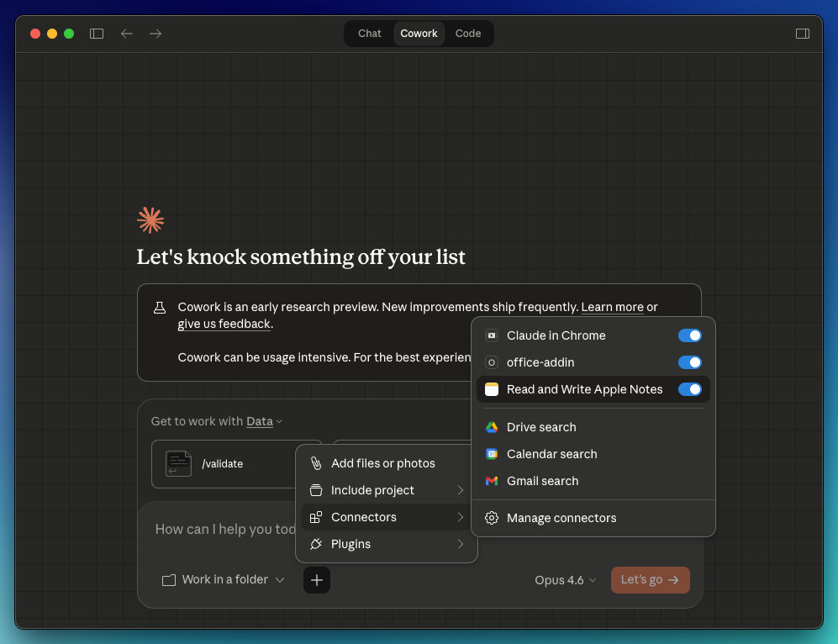This screenshot has height=644, width=838.
Task: Open the give us feedback link
Action: coord(224,324)
